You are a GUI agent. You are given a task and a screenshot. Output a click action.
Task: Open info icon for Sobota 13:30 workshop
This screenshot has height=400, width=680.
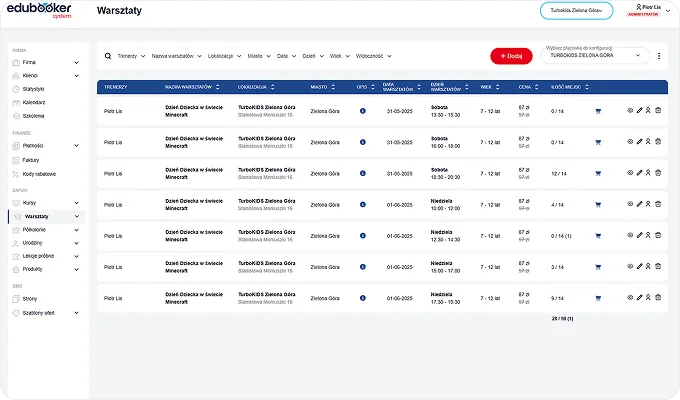point(362,111)
